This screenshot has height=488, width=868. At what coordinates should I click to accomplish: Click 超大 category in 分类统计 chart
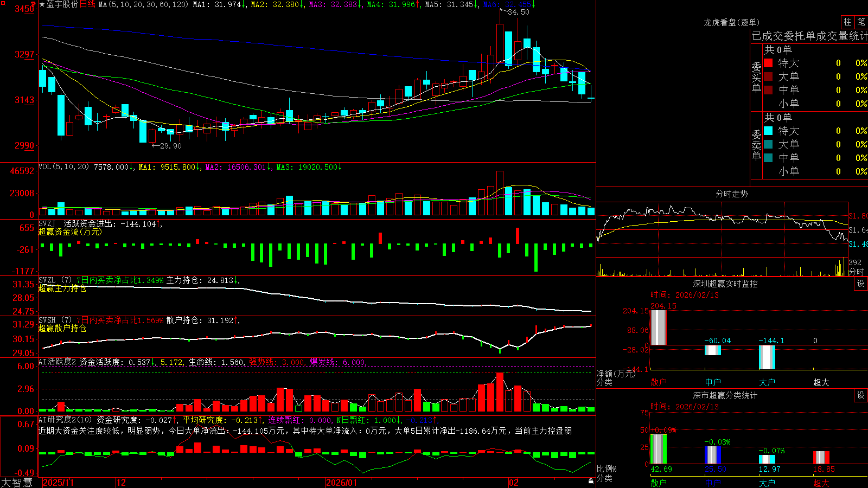[821, 483]
